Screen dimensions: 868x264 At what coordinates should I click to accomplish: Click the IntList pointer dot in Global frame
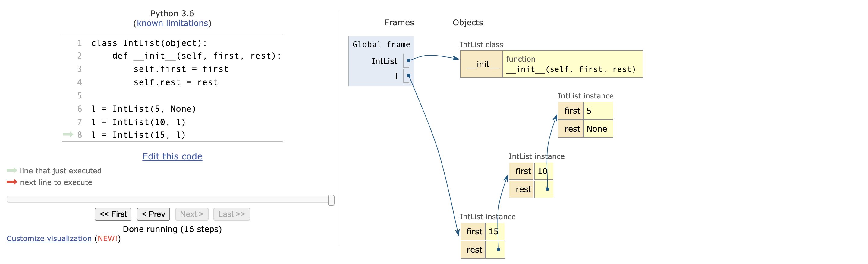tap(408, 61)
